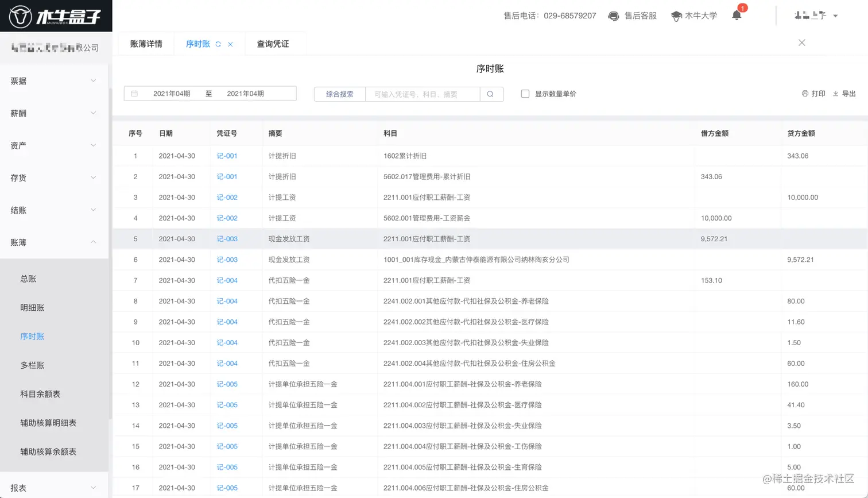Click credit amount 343.06 in row 1
Viewport: 868px width, 498px height.
(797, 156)
